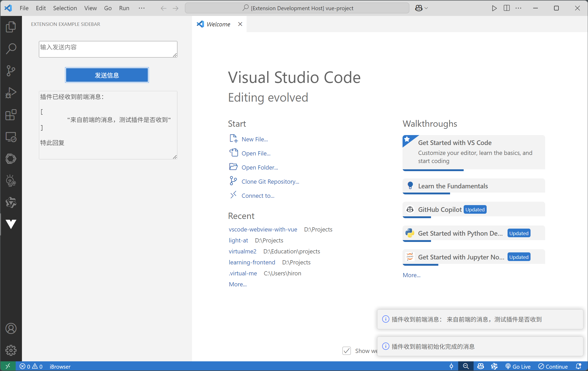Toggle split editor layout button
The width and height of the screenshot is (588, 371).
coord(507,8)
